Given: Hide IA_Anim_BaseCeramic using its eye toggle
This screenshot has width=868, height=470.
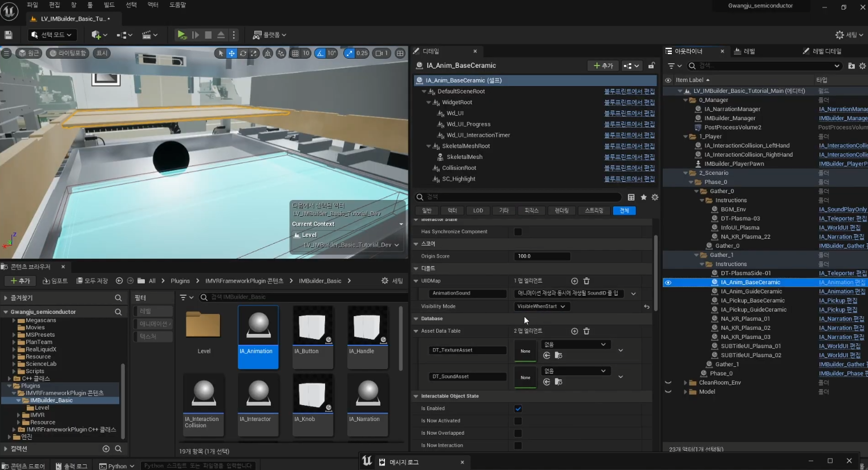Looking at the screenshot, I should click(x=668, y=282).
